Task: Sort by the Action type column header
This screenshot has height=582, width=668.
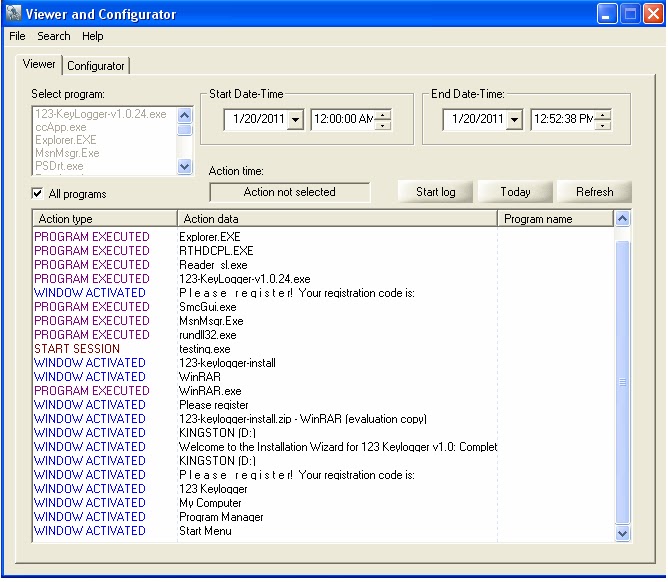Action: [105, 219]
